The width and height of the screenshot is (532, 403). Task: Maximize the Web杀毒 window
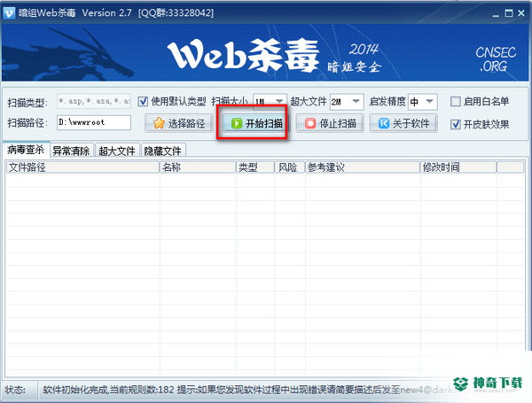click(509, 13)
